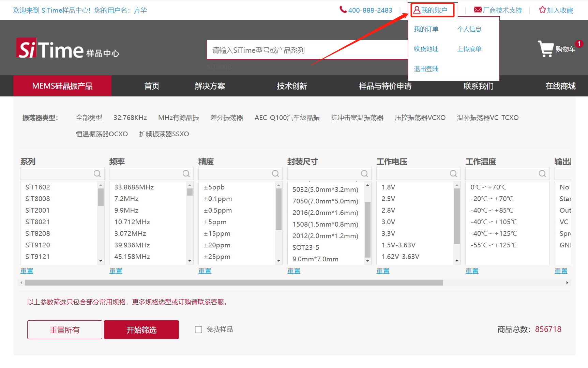
Task: Tick the 免费样品 checkbox
Action: 198,329
